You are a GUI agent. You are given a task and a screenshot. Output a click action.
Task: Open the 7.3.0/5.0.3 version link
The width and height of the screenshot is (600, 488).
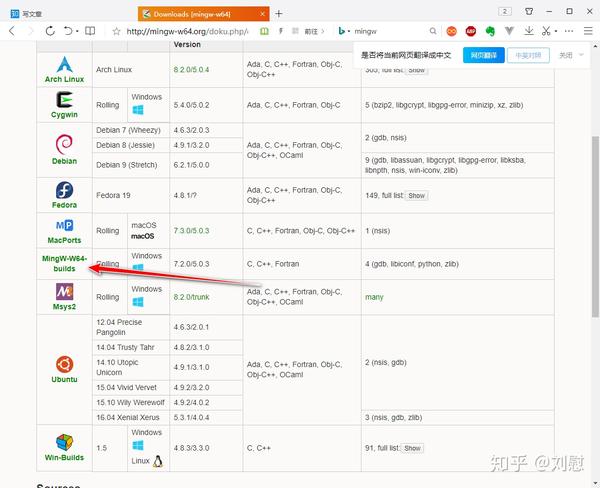pyautogui.click(x=191, y=231)
